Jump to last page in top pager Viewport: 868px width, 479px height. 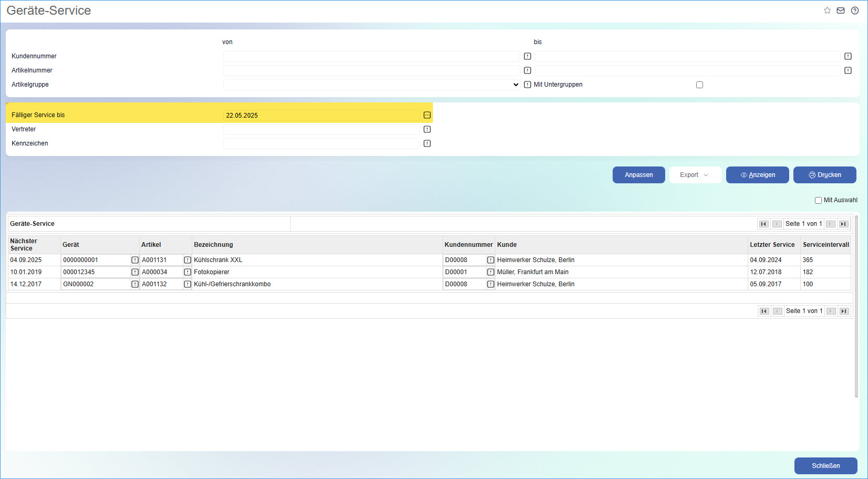(x=844, y=224)
